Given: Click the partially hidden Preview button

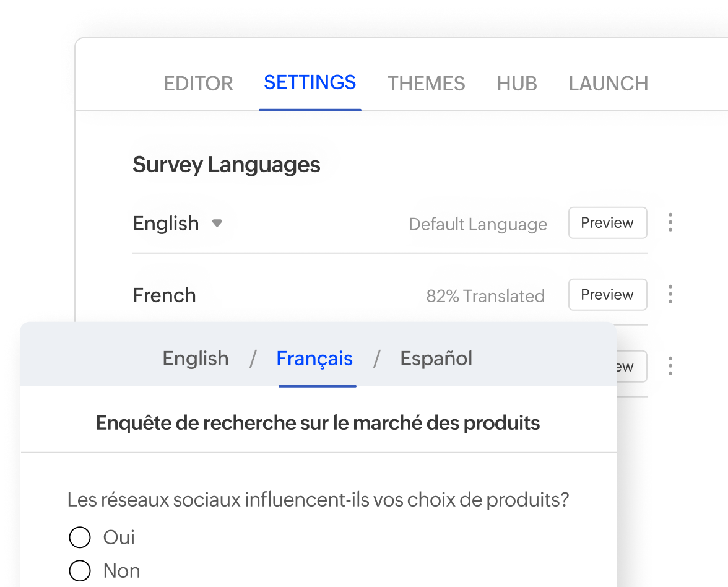Looking at the screenshot, I should [x=625, y=367].
